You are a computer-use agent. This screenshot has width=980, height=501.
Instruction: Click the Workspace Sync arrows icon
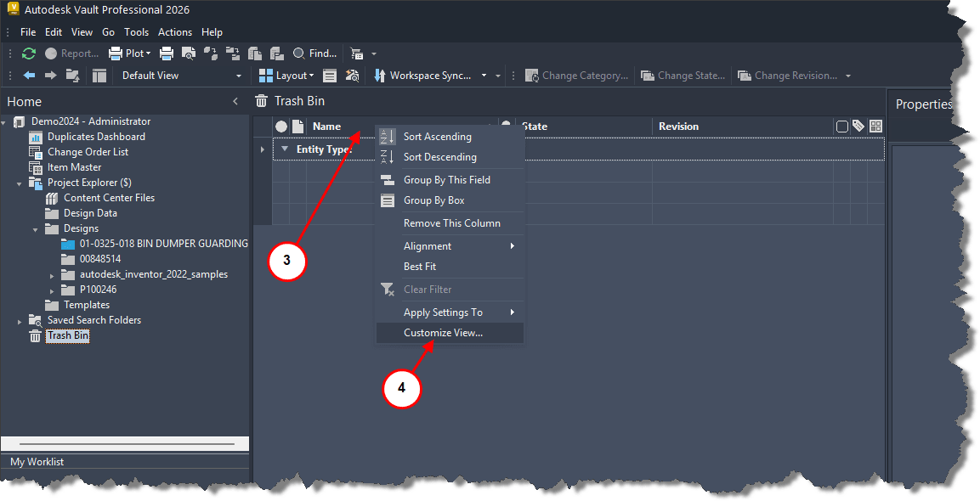click(x=380, y=76)
